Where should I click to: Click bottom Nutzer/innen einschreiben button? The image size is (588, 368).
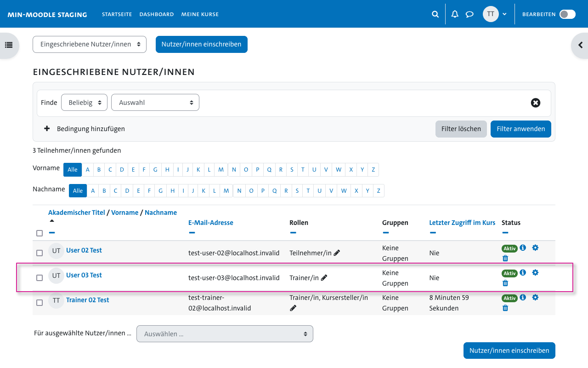(x=509, y=351)
